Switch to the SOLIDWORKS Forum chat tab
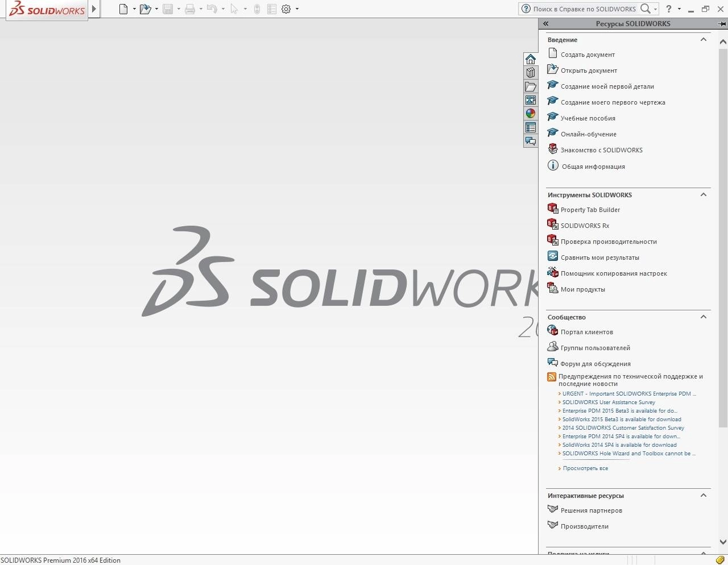This screenshot has width=728, height=565. point(531,141)
